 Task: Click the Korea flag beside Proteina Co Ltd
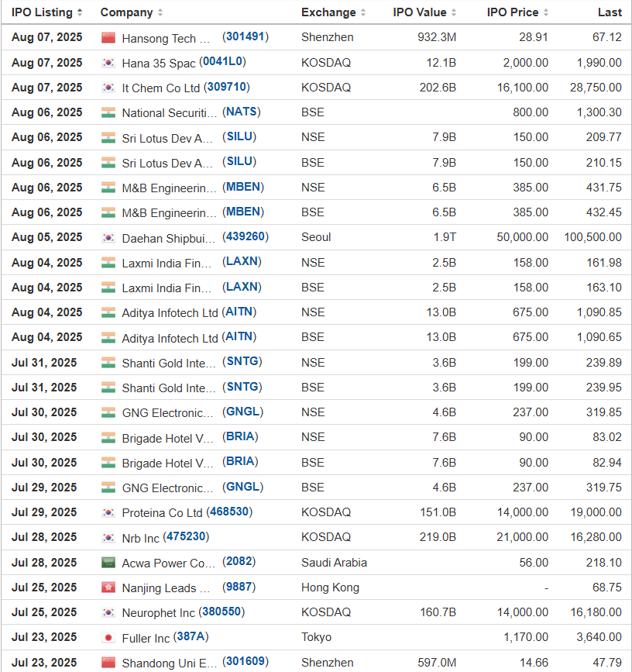tap(108, 512)
